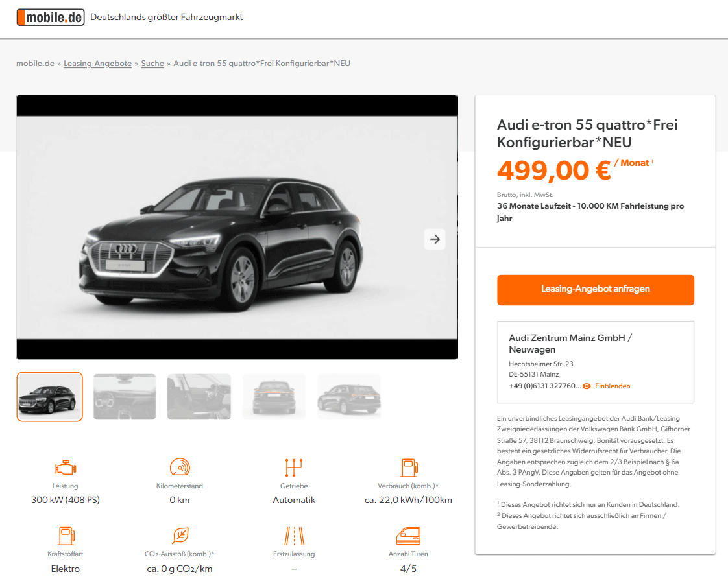Click the 499,00 € price

point(553,171)
